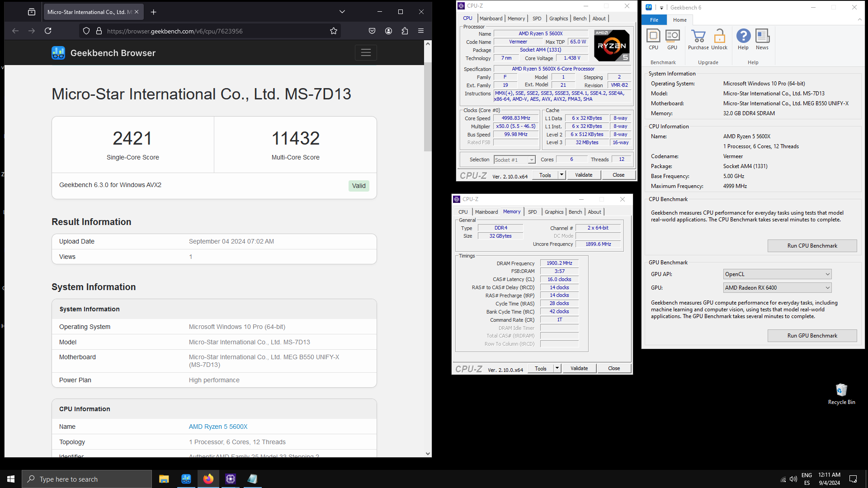Select the Home tab in Geekbench 6
This screenshot has height=488, width=868.
click(x=679, y=20)
